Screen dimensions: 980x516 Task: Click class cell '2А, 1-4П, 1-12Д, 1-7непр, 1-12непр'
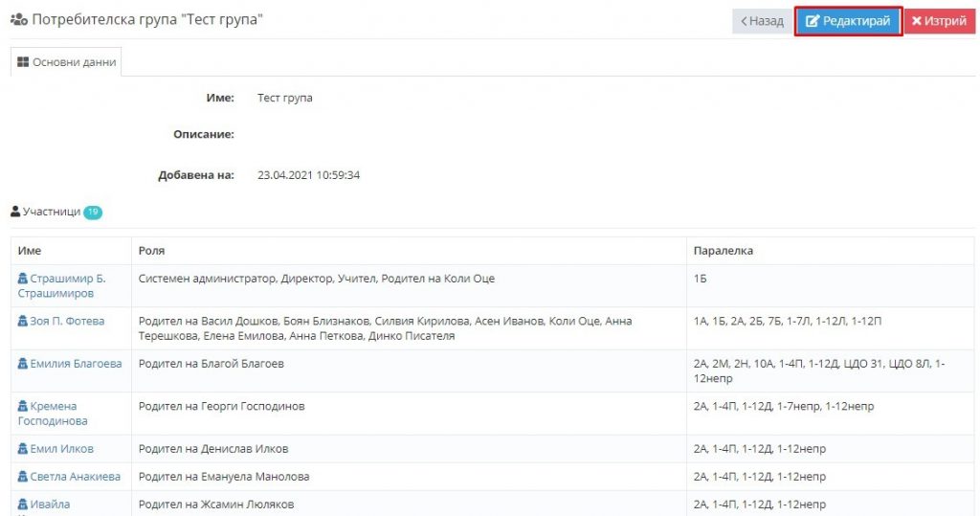(x=830, y=414)
